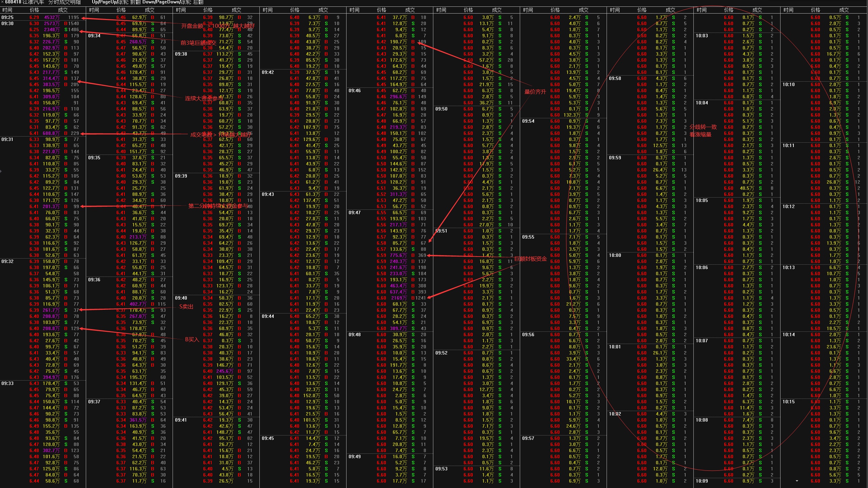Screen dimensions: 868x488
Task: Click the 2169万 limit-up trade amount
Action: click(399, 298)
